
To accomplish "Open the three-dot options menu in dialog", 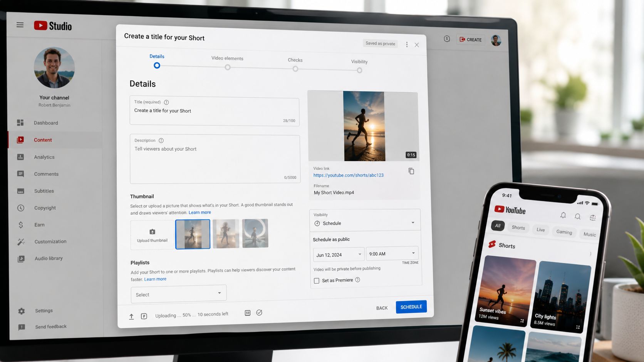I will coord(407,44).
